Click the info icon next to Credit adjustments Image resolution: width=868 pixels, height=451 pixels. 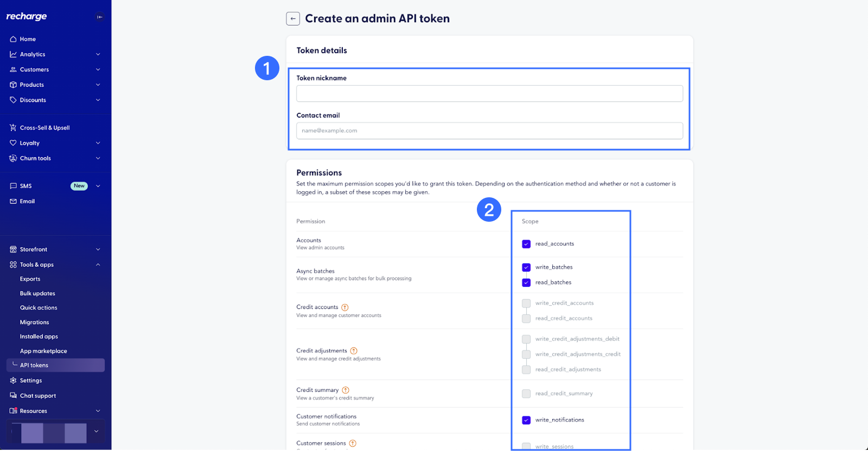(x=354, y=351)
